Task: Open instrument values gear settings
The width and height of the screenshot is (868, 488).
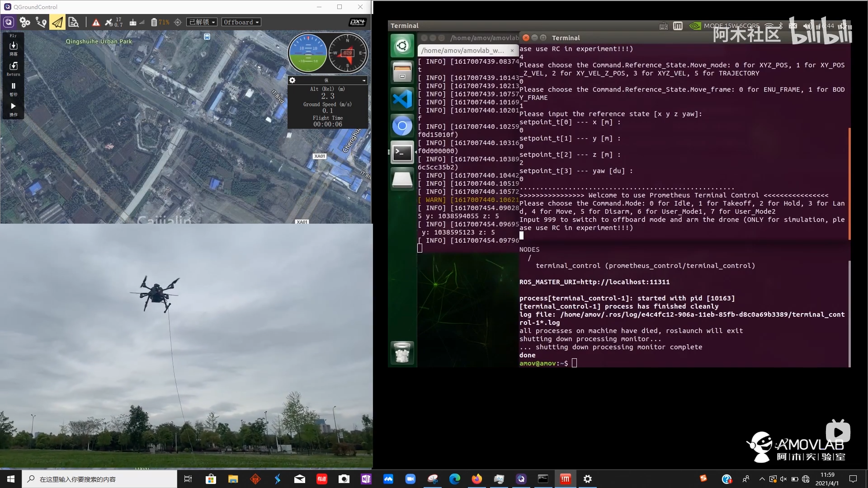Action: 292,80
